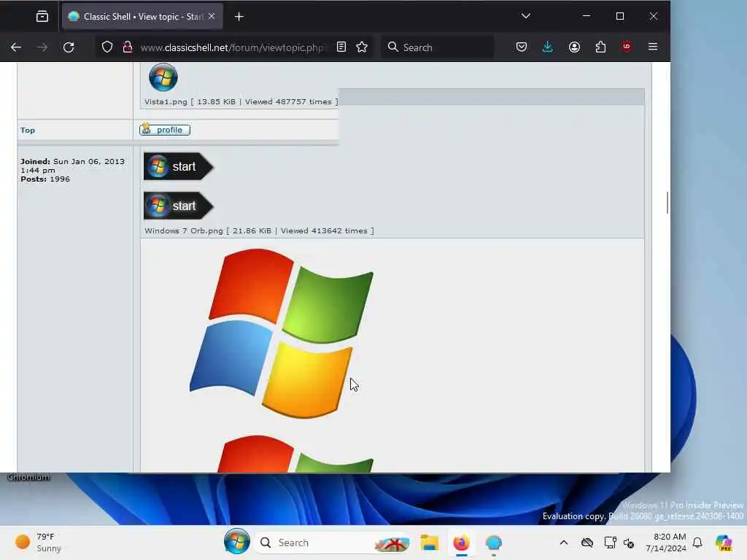747x560 pixels.
Task: Close the Classic Shell tab
Action: (212, 16)
